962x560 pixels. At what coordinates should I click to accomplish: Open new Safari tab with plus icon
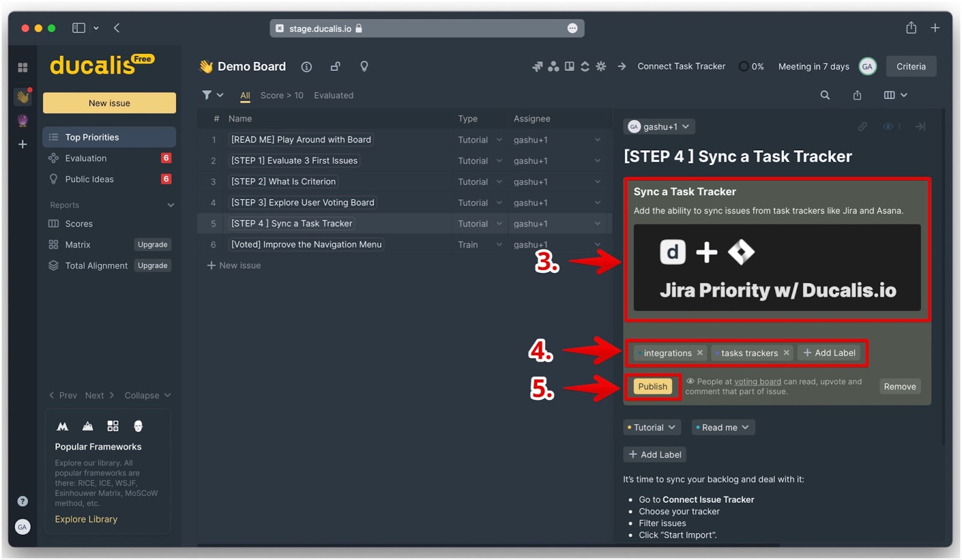935,28
